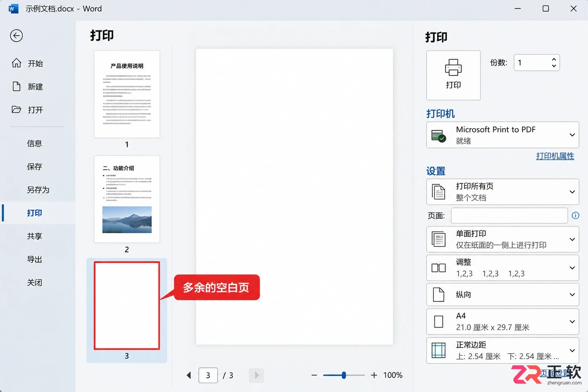The image size is (588, 392).
Task: Open the 打印机属性 link
Action: [555, 156]
